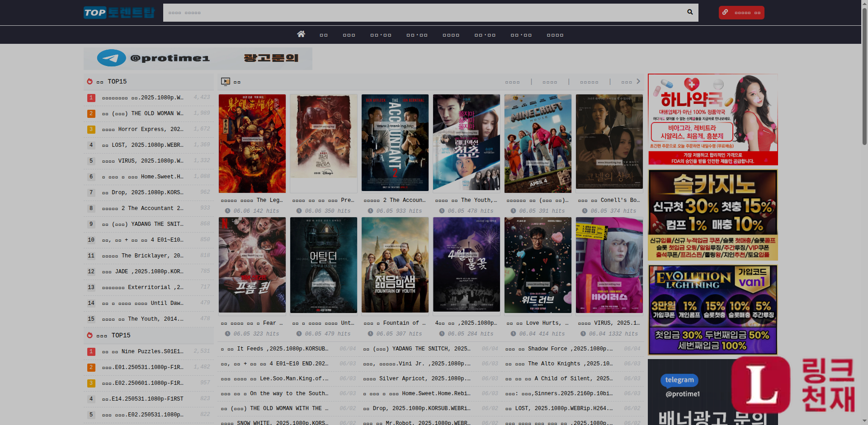Click the clock icon beside 06.05 323 hits
The height and width of the screenshot is (425, 868).
[x=227, y=334]
